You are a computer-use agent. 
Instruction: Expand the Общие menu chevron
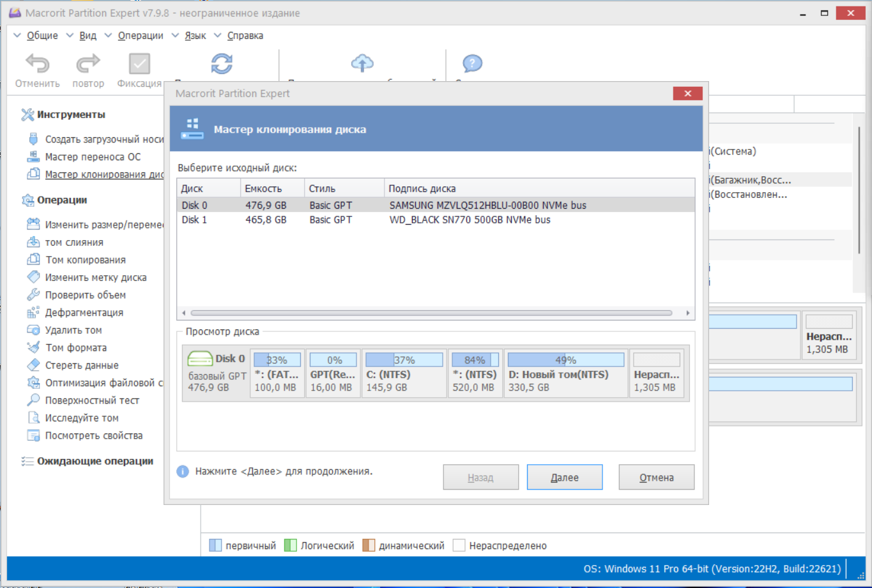17,36
